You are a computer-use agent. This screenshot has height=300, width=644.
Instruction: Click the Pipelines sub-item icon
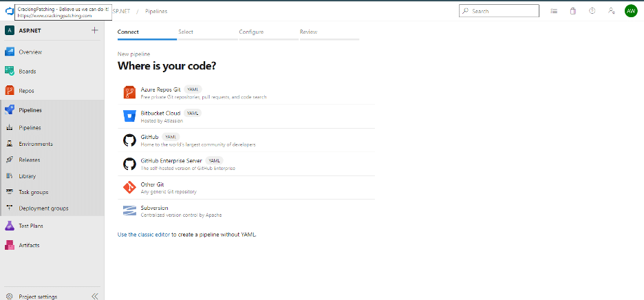10,128
